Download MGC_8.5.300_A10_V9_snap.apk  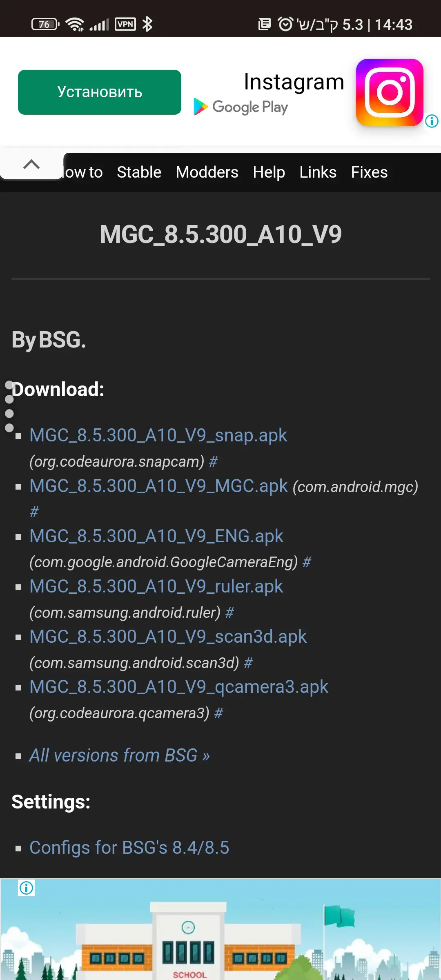tap(158, 435)
